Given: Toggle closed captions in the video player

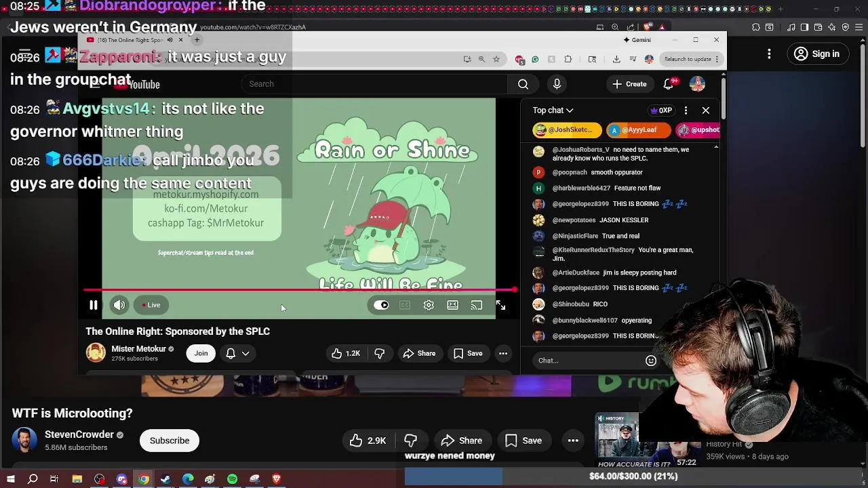Looking at the screenshot, I should click(x=405, y=305).
